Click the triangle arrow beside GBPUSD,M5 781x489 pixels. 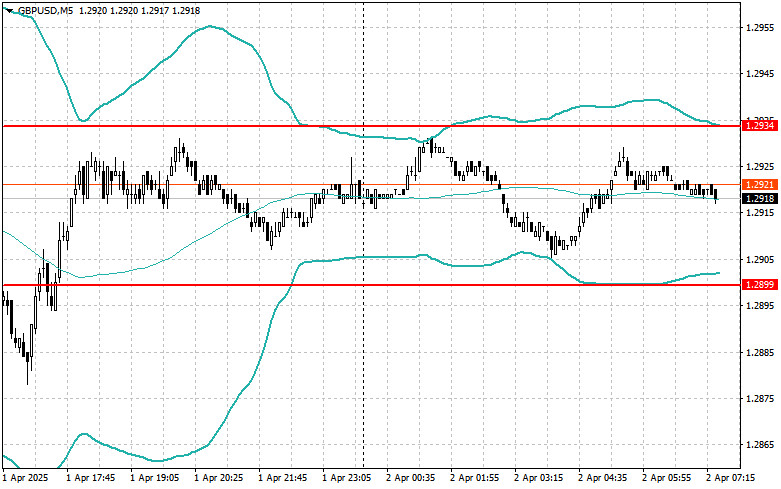pos(10,10)
